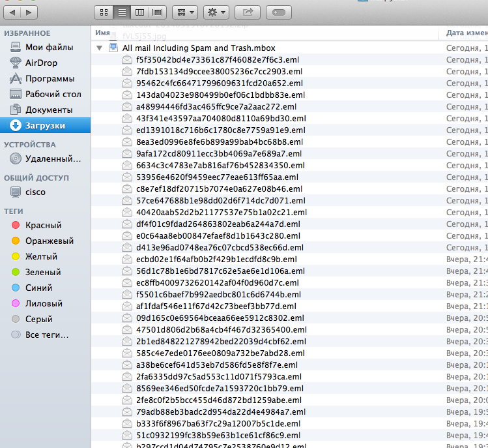This screenshot has height=448, width=488.
Task: Sort by the Дата изменения column header
Action: [x=465, y=32]
